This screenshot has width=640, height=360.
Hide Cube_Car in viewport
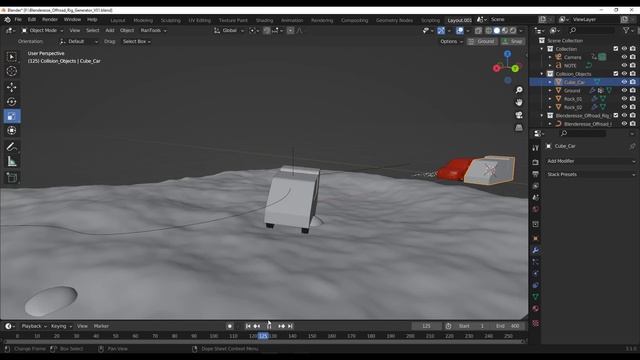pos(624,82)
